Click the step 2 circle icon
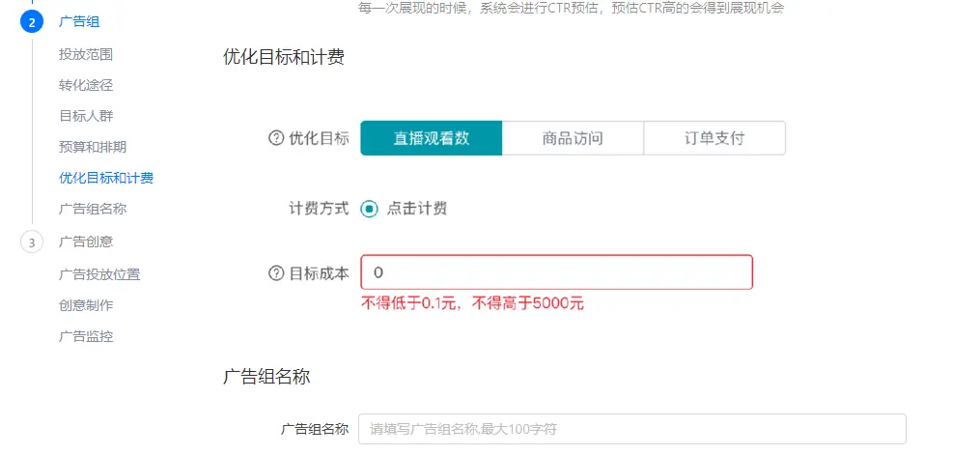This screenshot has width=980, height=455. (32, 22)
